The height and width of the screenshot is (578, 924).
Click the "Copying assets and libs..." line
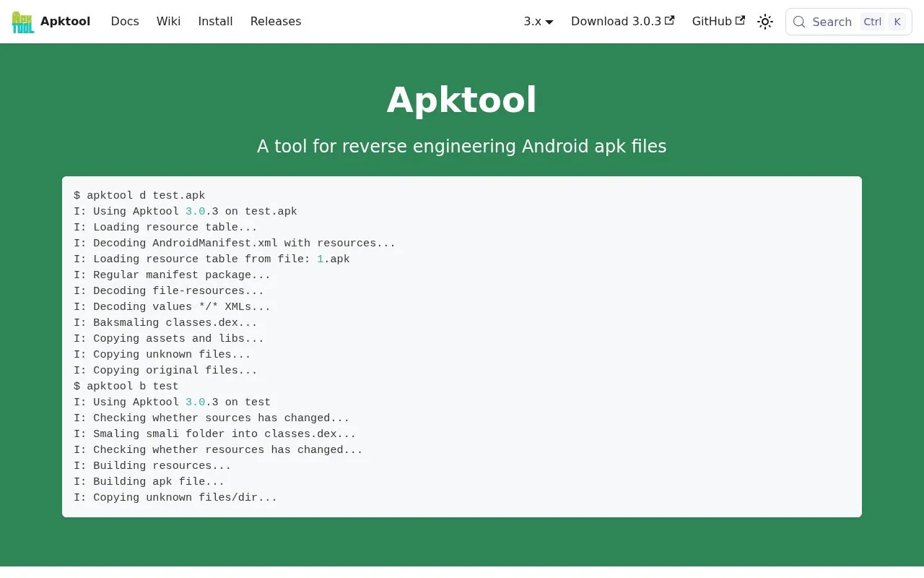coord(169,339)
